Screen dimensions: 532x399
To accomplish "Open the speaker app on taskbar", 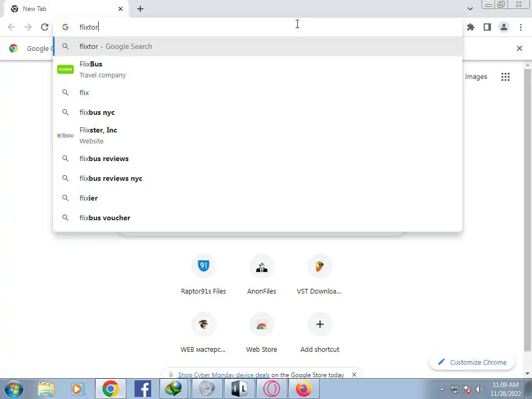I will pos(207,389).
